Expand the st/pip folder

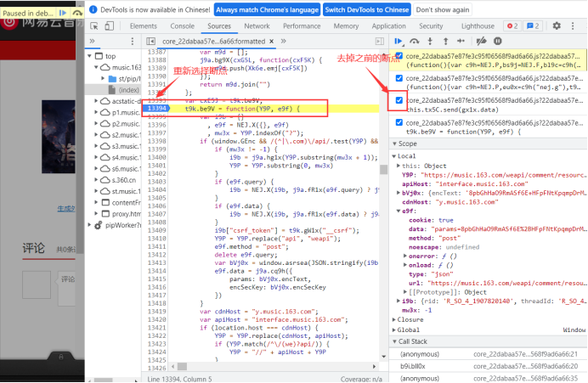[x=103, y=78]
